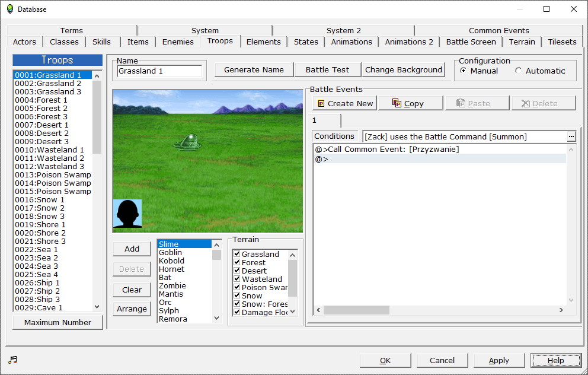588x375 pixels.
Task: Toggle the Forest terrain checkbox
Action: (x=237, y=262)
